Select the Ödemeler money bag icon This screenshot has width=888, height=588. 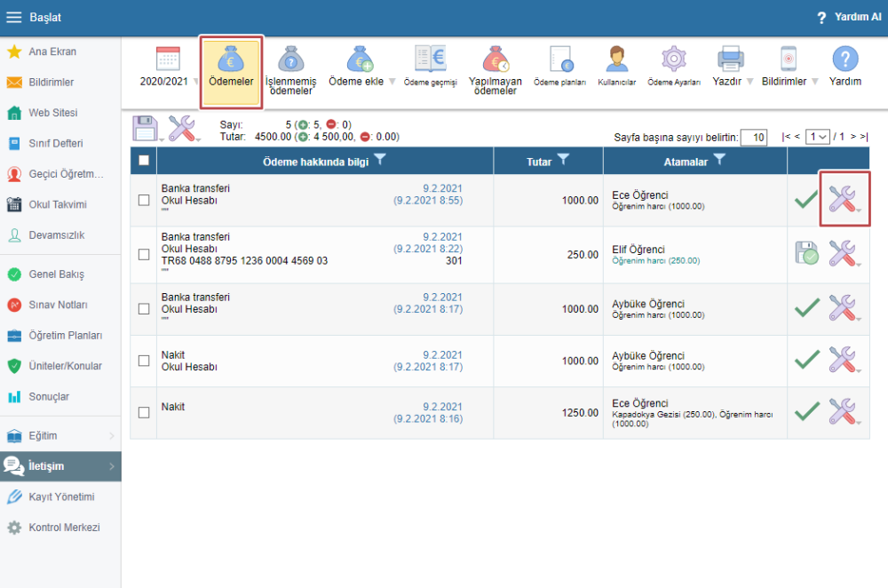(231, 59)
